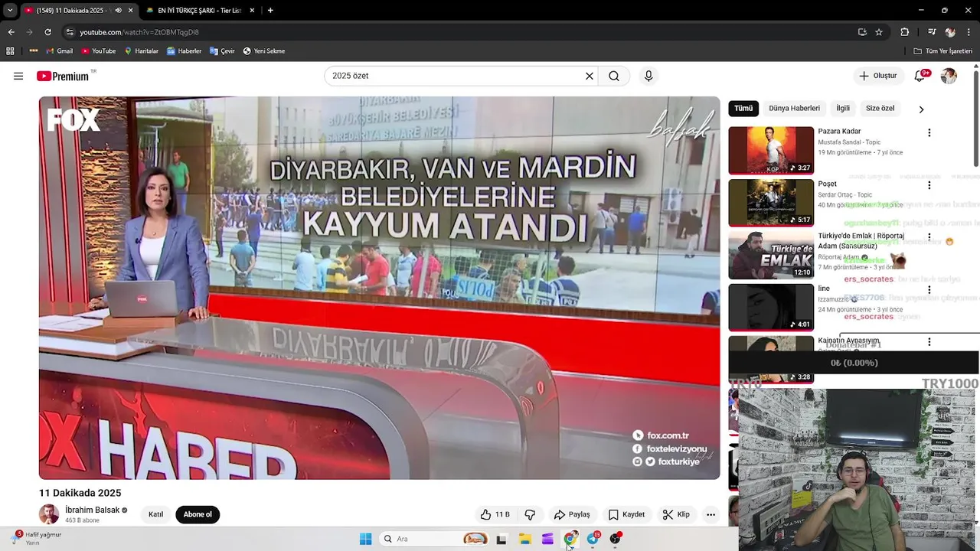Open the Haberler bookmark
980x551 pixels.
point(184,51)
